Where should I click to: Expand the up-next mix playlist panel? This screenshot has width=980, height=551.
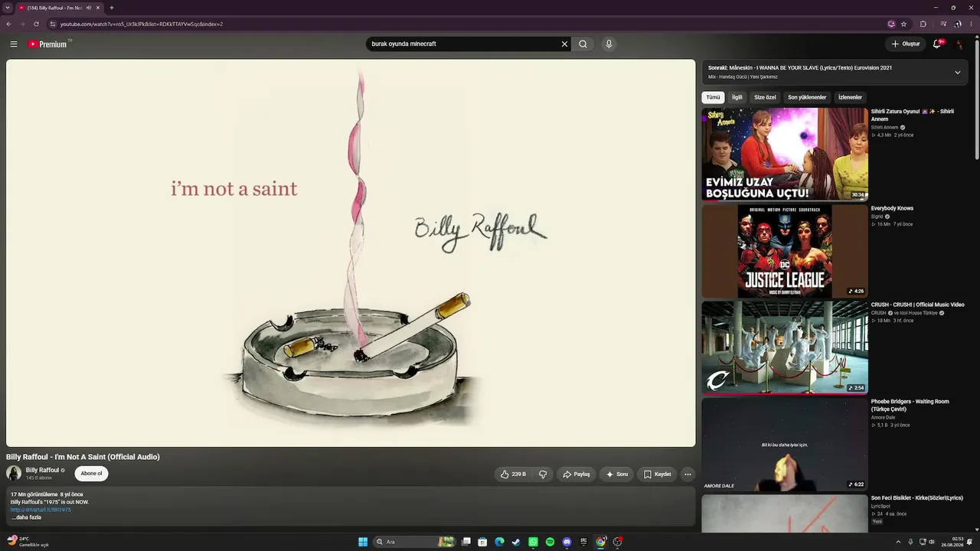(957, 73)
